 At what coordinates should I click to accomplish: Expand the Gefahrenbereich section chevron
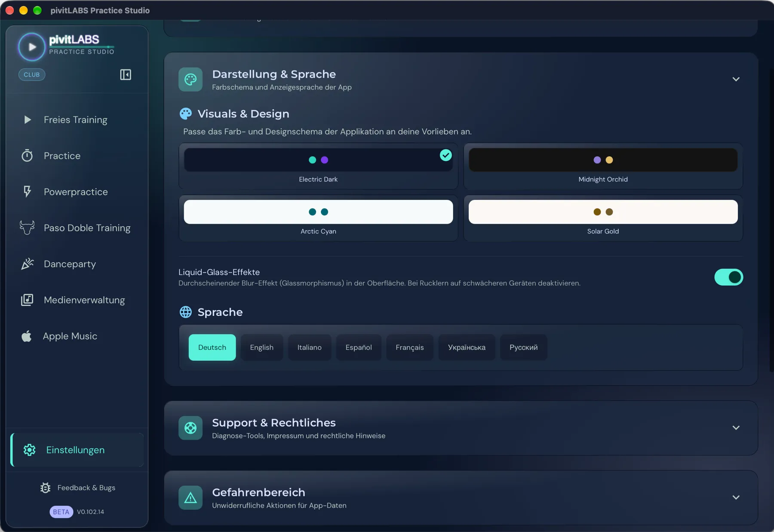point(736,498)
